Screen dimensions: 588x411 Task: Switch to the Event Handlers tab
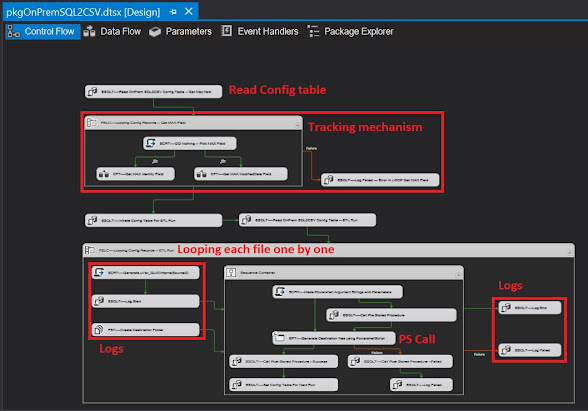pos(260,32)
